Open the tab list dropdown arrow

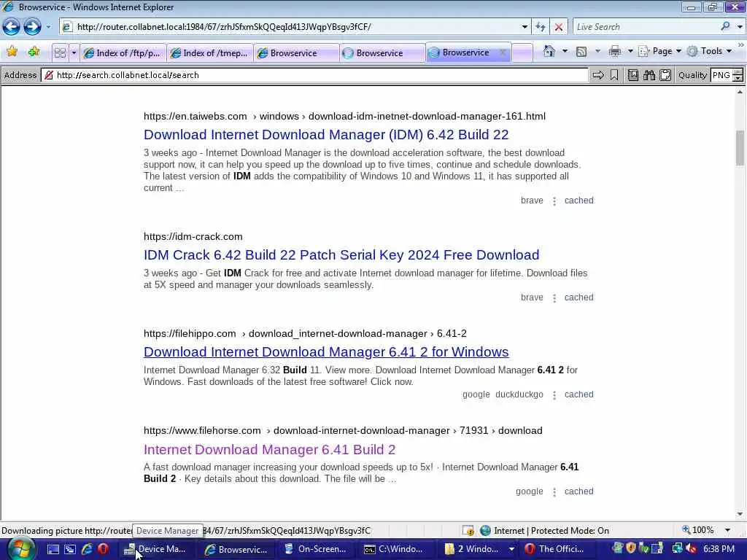(x=74, y=52)
